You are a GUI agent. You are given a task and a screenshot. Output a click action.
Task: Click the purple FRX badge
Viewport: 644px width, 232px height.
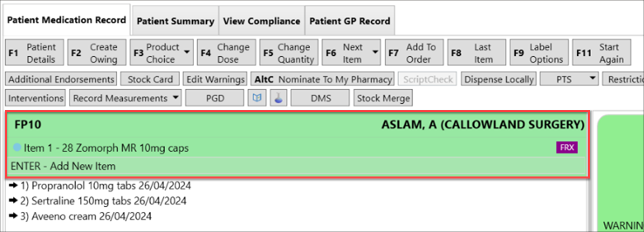[567, 148]
